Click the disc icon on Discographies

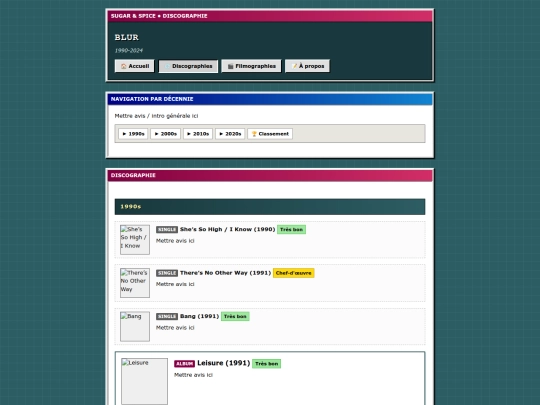click(167, 66)
